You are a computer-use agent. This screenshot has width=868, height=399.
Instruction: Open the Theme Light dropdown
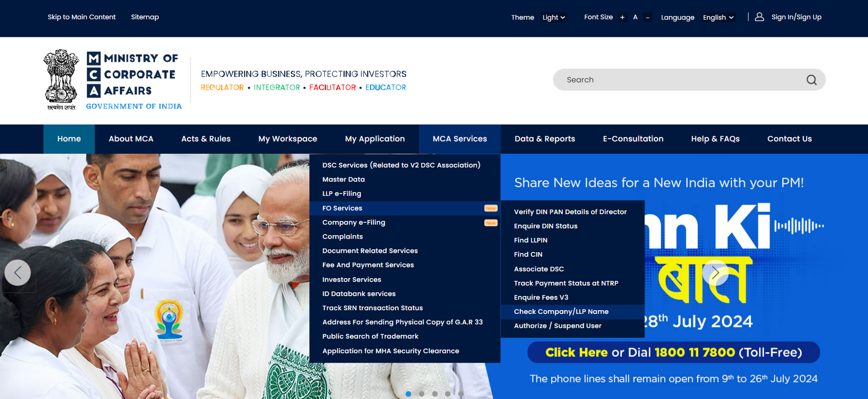coord(553,17)
